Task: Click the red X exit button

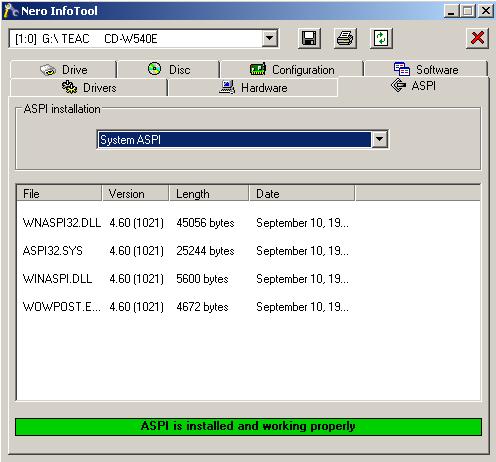Action: 477,38
